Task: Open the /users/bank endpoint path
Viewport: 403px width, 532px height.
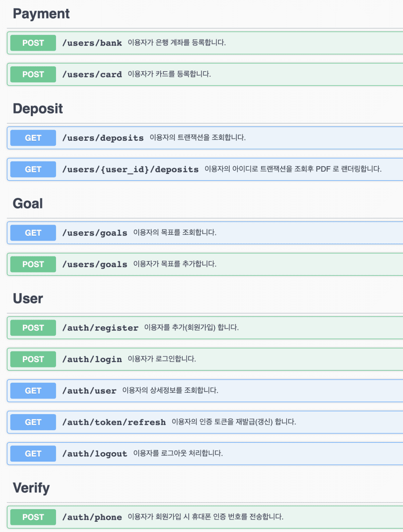Action: point(92,43)
